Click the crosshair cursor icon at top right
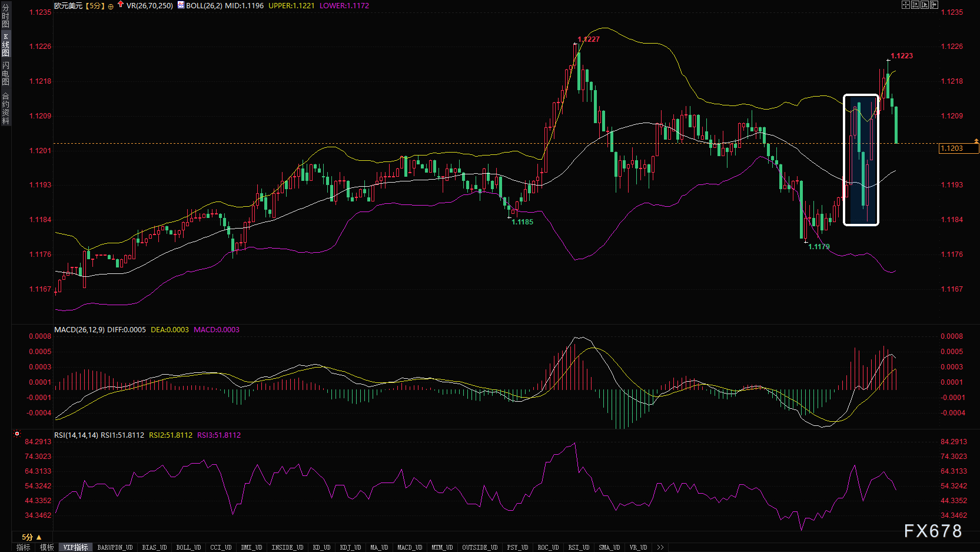The height and width of the screenshot is (552, 980). pyautogui.click(x=906, y=5)
